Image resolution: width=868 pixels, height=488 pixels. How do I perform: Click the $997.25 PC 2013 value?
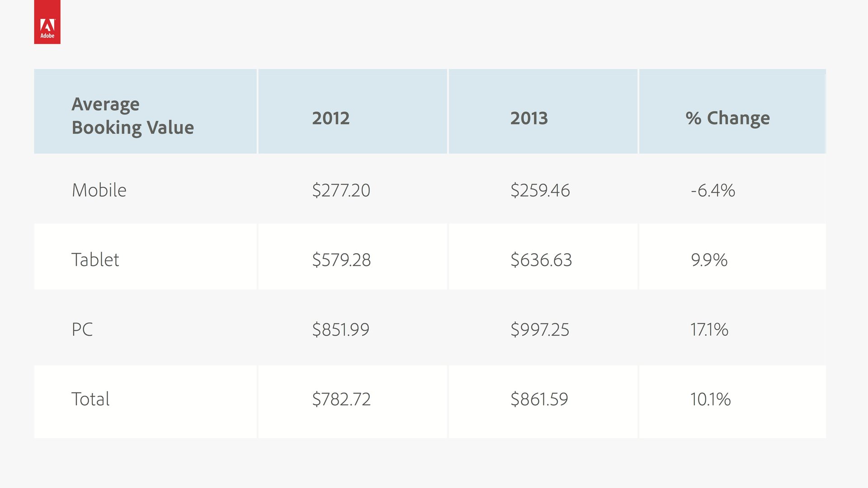coord(540,329)
